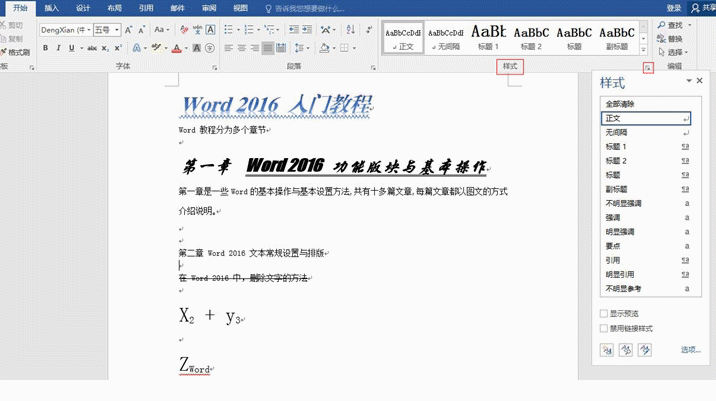This screenshot has height=401, width=716.
Task: Increase paragraph indent
Action: tap(307, 30)
